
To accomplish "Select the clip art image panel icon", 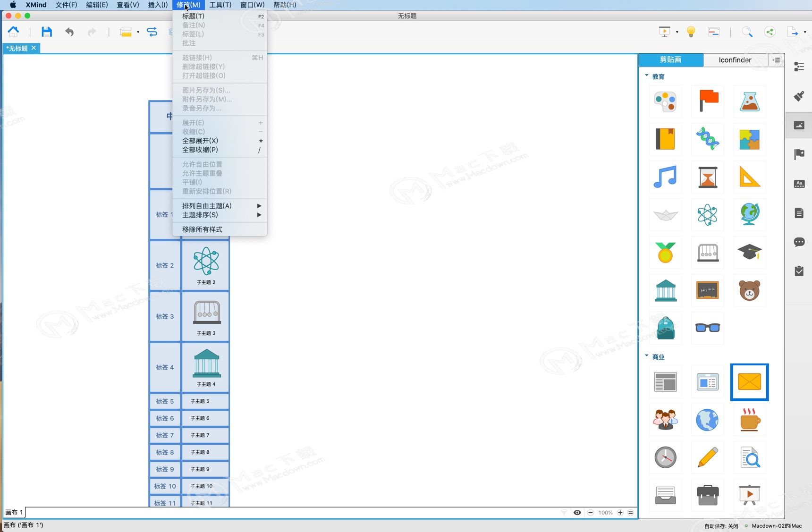I will tap(799, 125).
